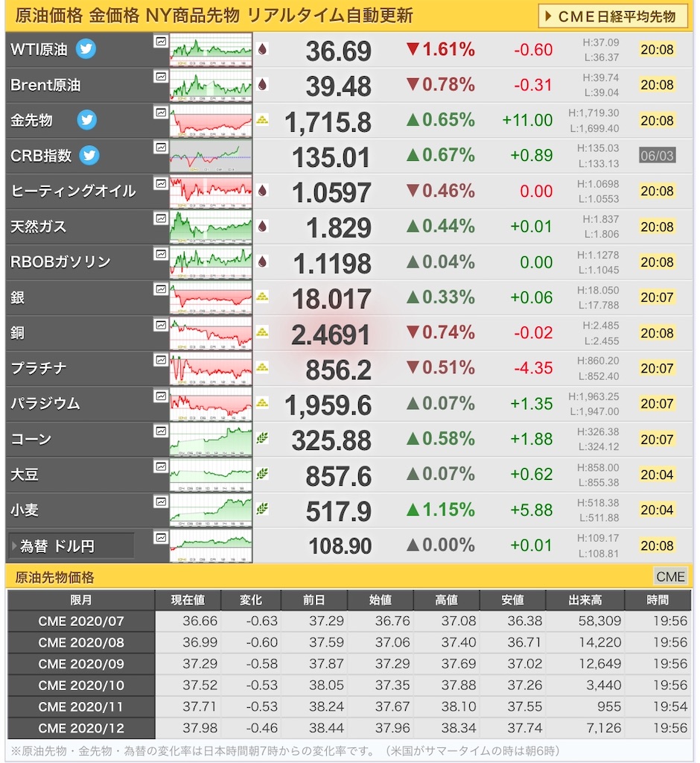Open chart popup icon for コーン

(161, 431)
